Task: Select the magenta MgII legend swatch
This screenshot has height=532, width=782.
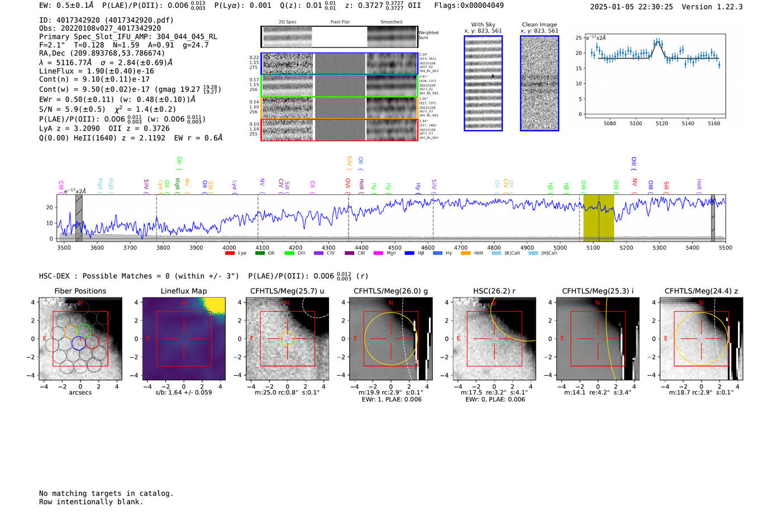Action: coord(378,253)
